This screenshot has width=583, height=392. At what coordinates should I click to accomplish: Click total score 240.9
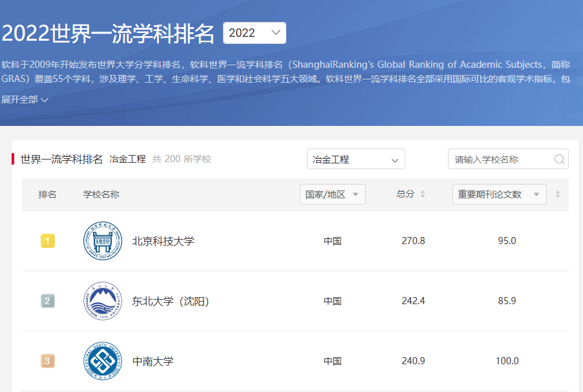(x=413, y=361)
